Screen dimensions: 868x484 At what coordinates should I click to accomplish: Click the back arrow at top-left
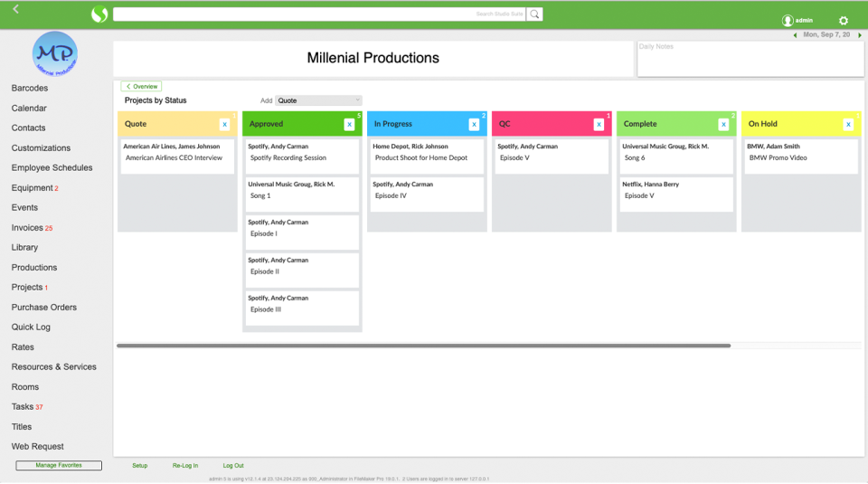click(16, 9)
